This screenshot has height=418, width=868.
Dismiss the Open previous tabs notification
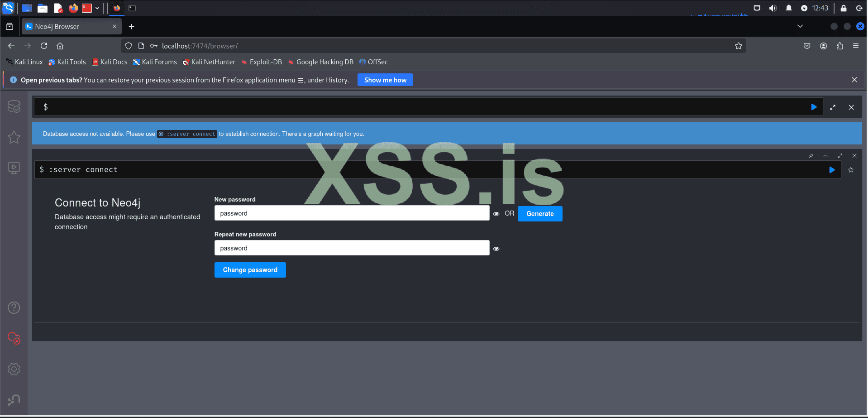point(854,80)
